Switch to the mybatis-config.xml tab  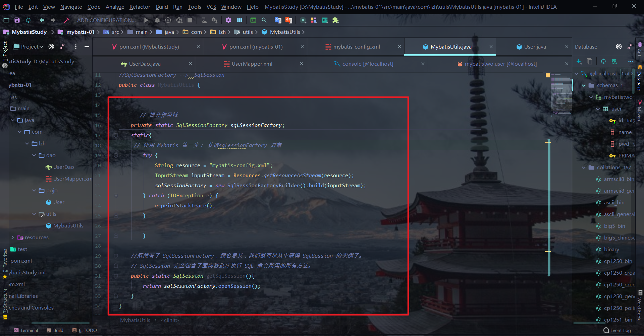click(356, 47)
